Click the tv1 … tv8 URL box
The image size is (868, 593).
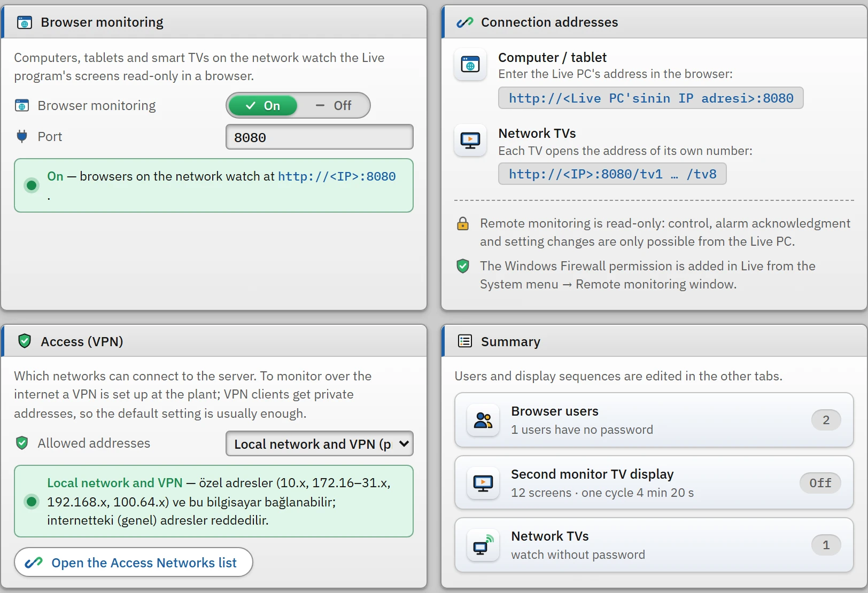(613, 174)
